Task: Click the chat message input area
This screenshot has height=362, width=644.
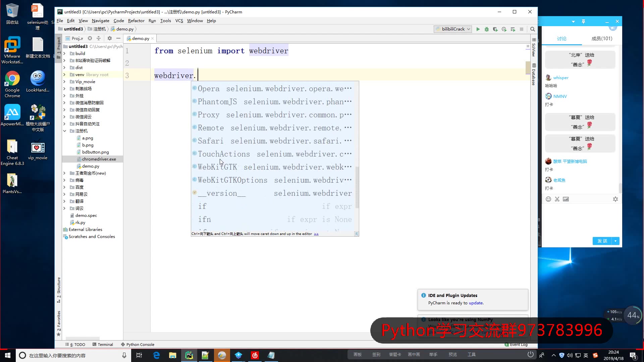Action: click(x=582, y=220)
